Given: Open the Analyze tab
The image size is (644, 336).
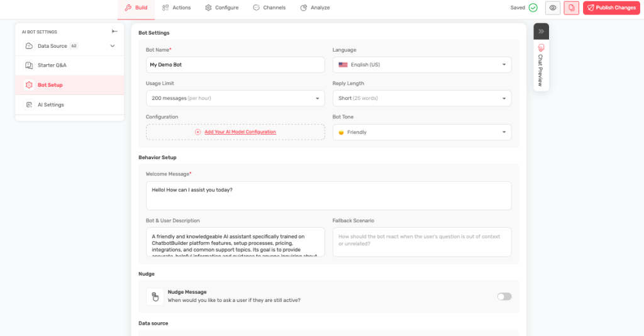Looking at the screenshot, I should tap(315, 8).
